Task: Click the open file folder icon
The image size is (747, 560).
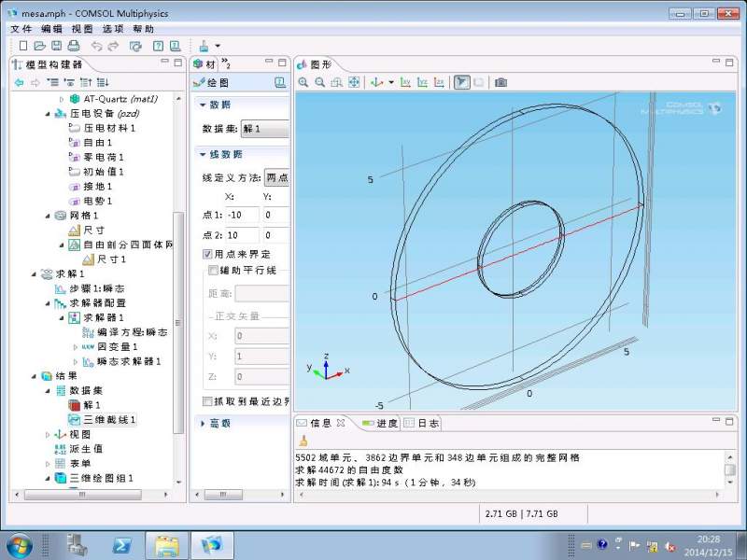Action: 39,46
